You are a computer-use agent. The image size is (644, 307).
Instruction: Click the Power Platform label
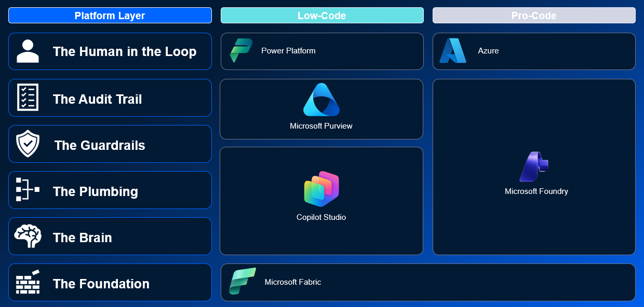click(x=288, y=51)
